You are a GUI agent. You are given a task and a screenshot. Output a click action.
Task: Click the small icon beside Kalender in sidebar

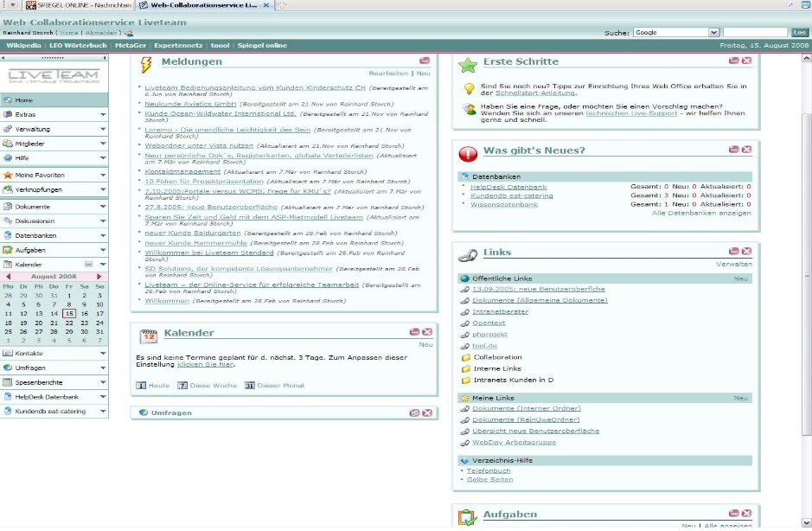(88, 265)
